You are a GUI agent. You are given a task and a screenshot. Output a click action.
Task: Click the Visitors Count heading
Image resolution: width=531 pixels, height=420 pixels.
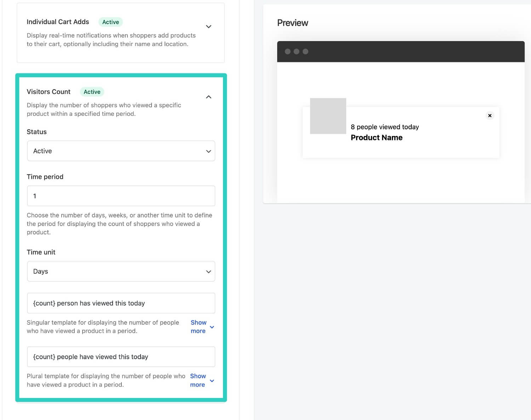pyautogui.click(x=48, y=92)
